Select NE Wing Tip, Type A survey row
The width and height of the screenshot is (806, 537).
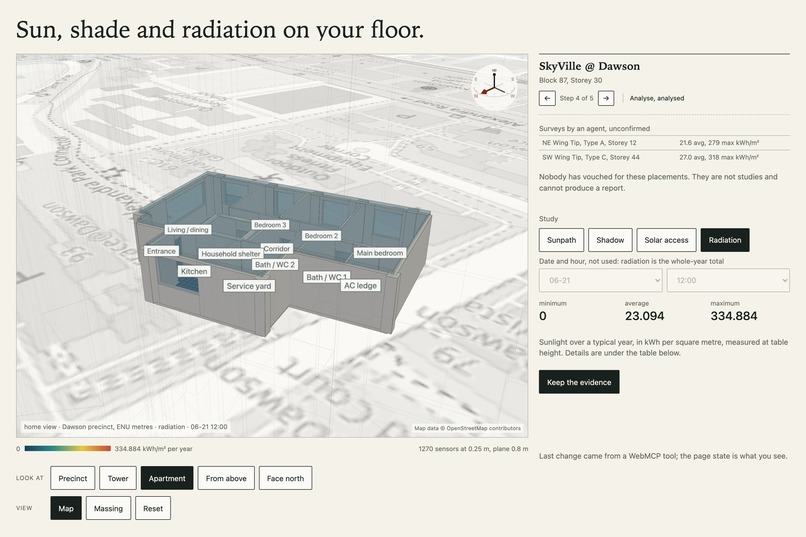(x=664, y=143)
